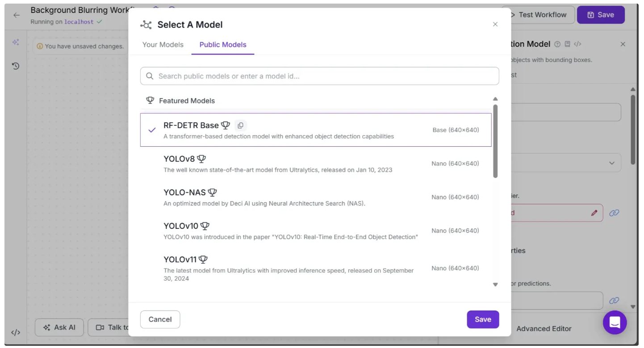Click the info icon in unsaved changes notice
This screenshot has height=348, width=644.
(x=40, y=46)
